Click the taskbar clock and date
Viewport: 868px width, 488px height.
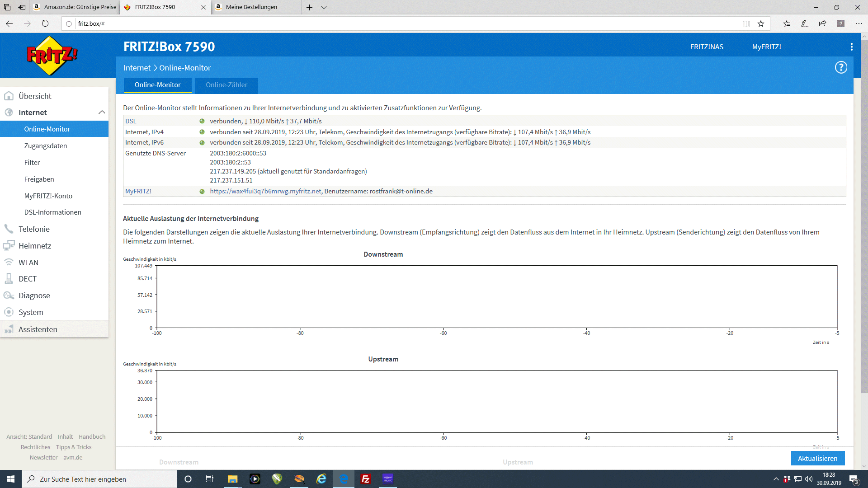pyautogui.click(x=829, y=479)
